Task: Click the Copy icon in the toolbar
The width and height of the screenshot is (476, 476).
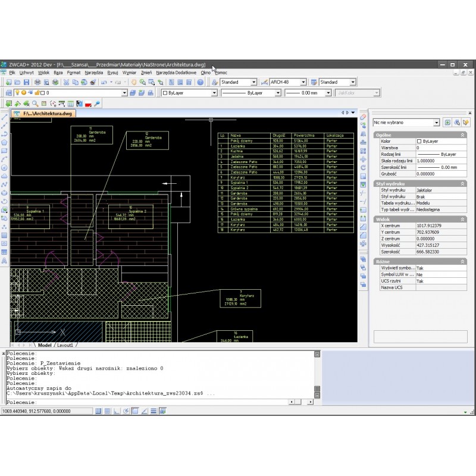Action: point(76,82)
